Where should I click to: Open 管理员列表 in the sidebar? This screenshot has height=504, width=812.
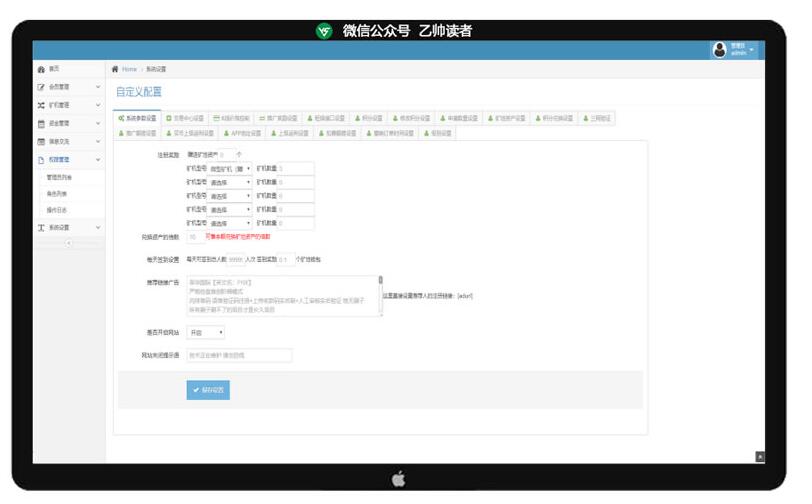coord(59,178)
